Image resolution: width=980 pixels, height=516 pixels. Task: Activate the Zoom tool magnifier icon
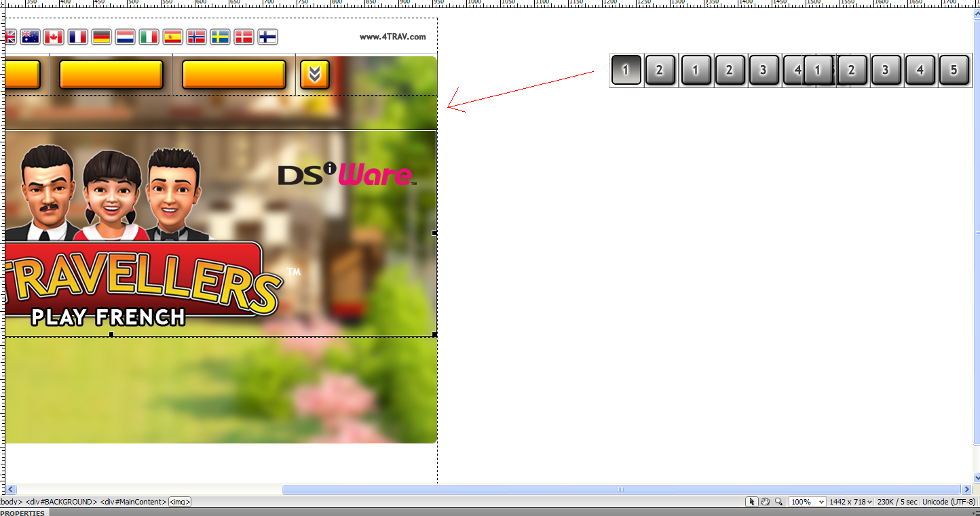tap(778, 502)
